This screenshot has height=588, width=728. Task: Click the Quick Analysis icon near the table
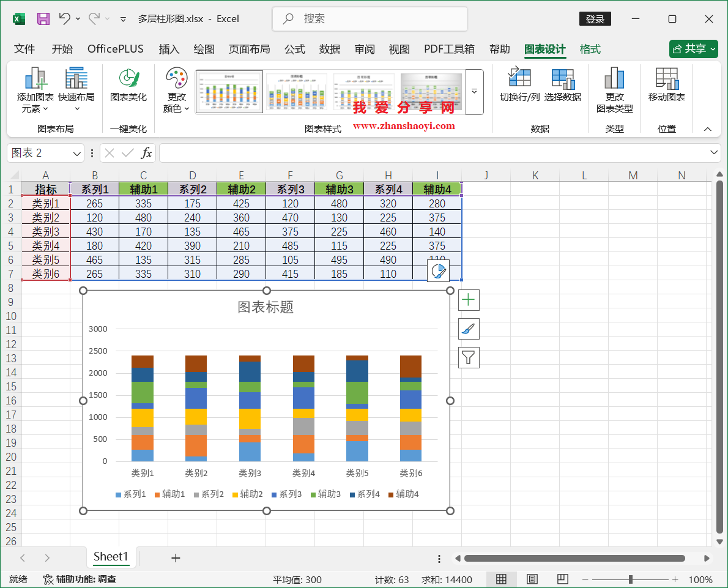(x=438, y=271)
